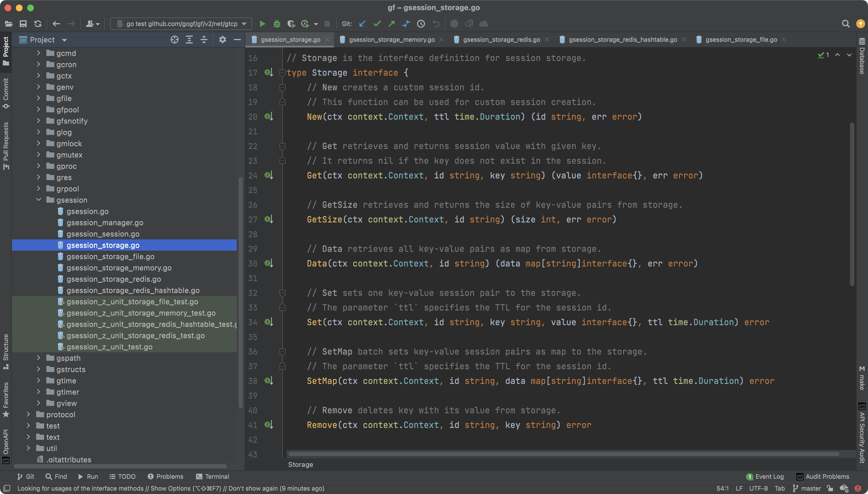This screenshot has width=868, height=494.
Task: Open Git Show History clock icon
Action: [421, 24]
